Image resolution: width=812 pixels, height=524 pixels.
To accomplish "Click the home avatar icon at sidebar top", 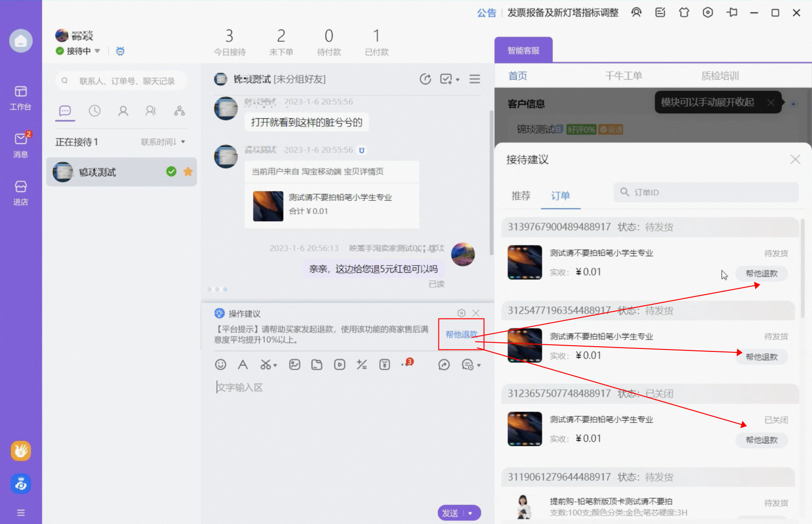I will coord(21,41).
